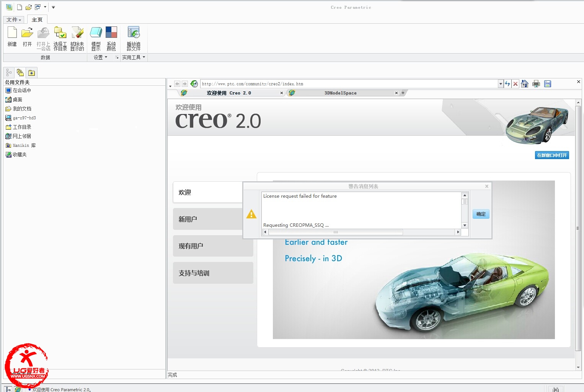Select the 主页 (Home) ribbon tab

37,20
